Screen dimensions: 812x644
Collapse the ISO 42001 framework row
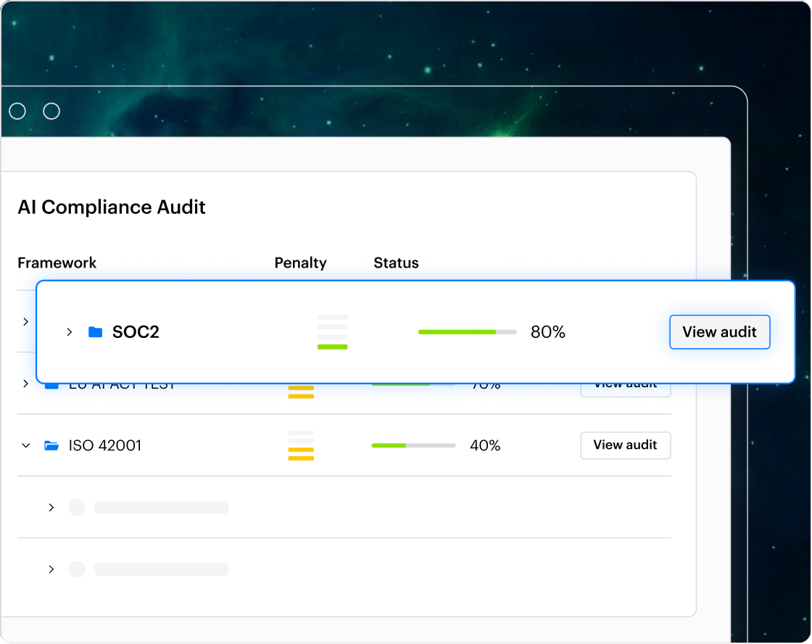pos(25,445)
